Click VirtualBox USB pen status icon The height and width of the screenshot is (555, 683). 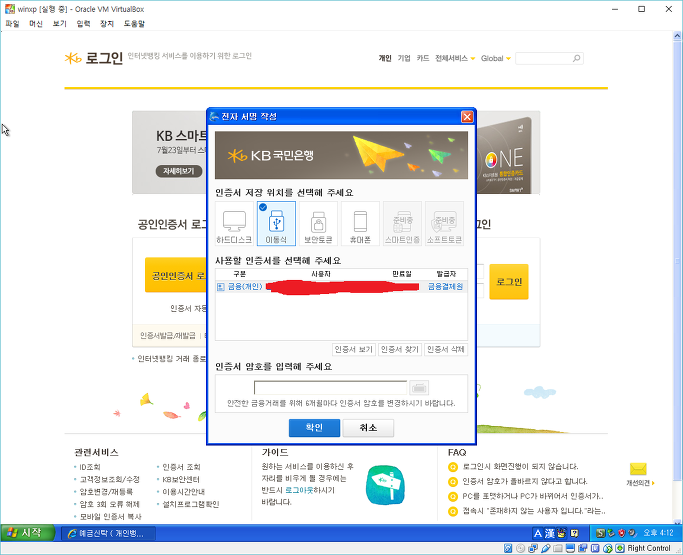coord(545,548)
